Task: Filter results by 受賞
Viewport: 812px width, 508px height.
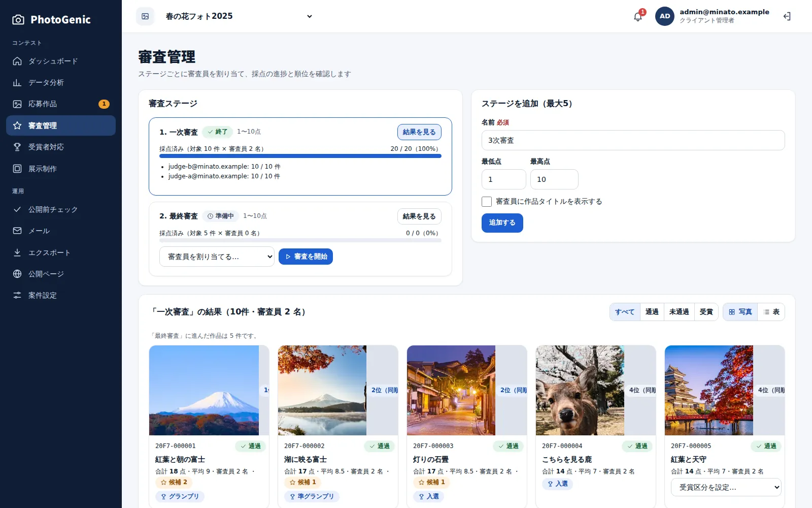Action: coord(706,312)
